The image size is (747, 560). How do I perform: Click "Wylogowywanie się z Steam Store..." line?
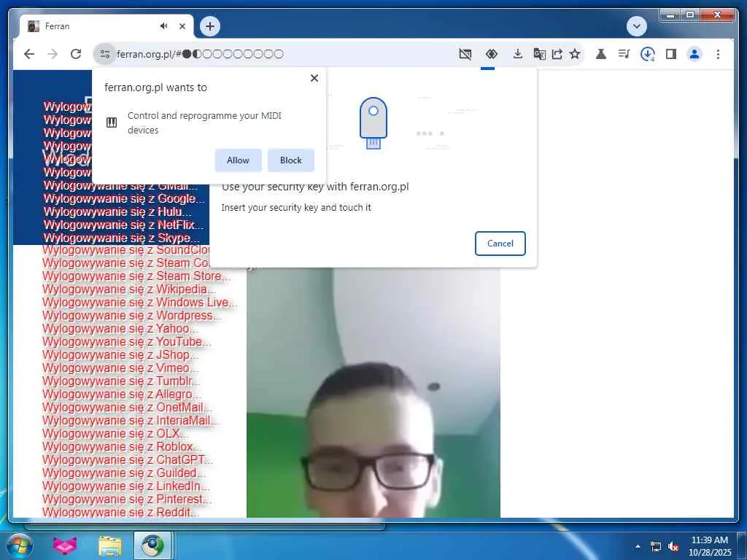(x=136, y=276)
